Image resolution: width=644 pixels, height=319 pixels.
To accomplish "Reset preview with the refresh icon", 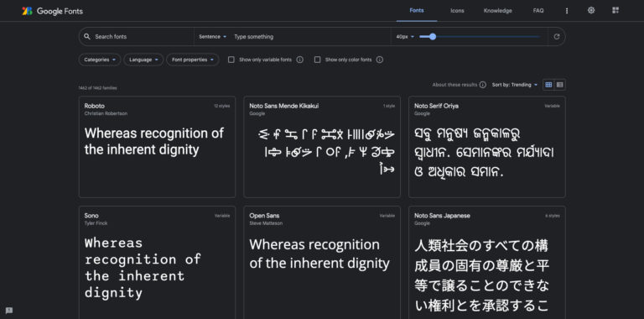I will click(x=557, y=37).
